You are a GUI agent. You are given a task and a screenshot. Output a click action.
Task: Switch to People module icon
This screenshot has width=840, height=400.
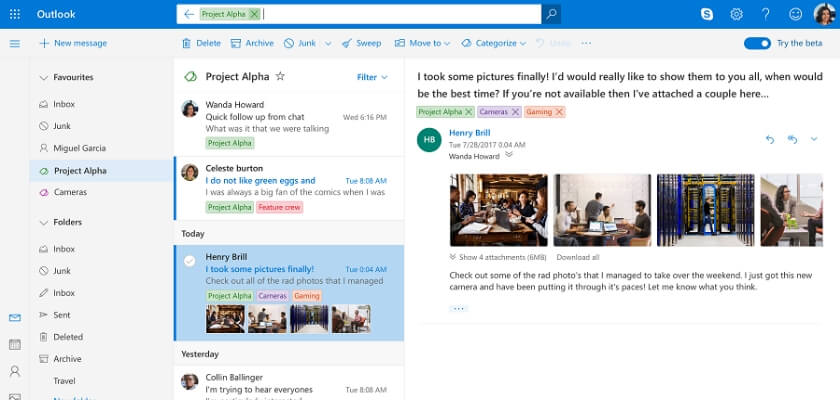pyautogui.click(x=15, y=371)
